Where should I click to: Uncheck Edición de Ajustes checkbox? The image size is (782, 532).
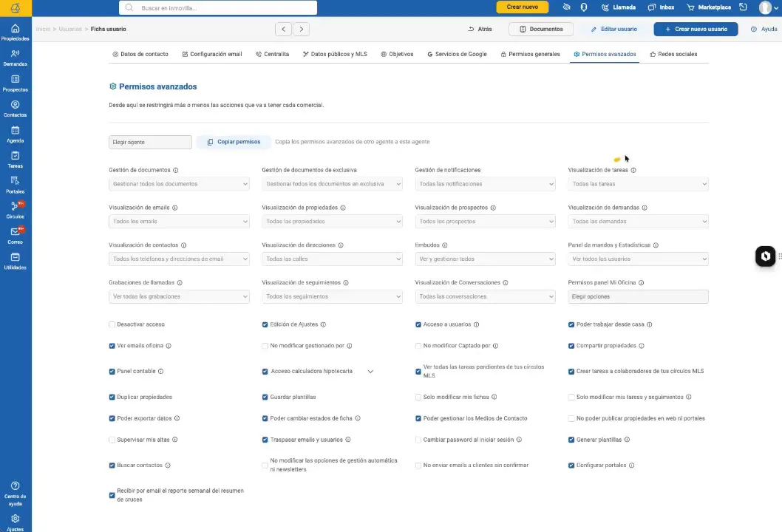pos(265,324)
